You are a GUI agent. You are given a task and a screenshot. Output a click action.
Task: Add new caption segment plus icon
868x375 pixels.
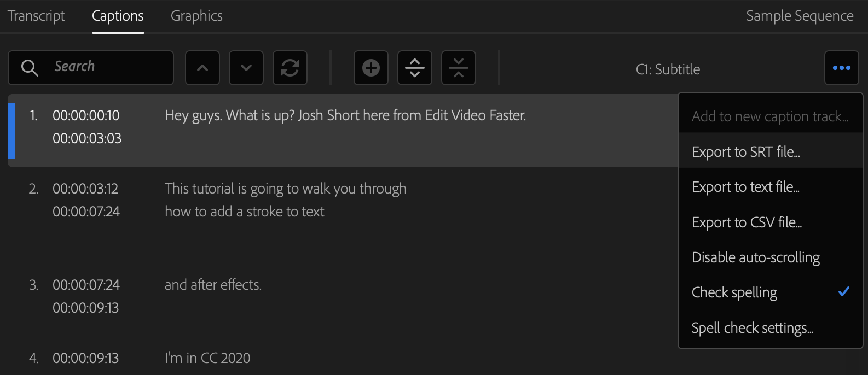coord(371,68)
